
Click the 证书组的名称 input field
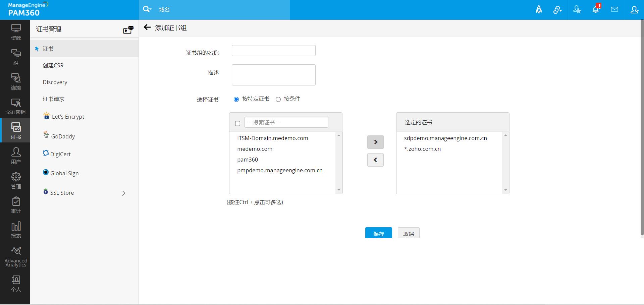point(273,51)
